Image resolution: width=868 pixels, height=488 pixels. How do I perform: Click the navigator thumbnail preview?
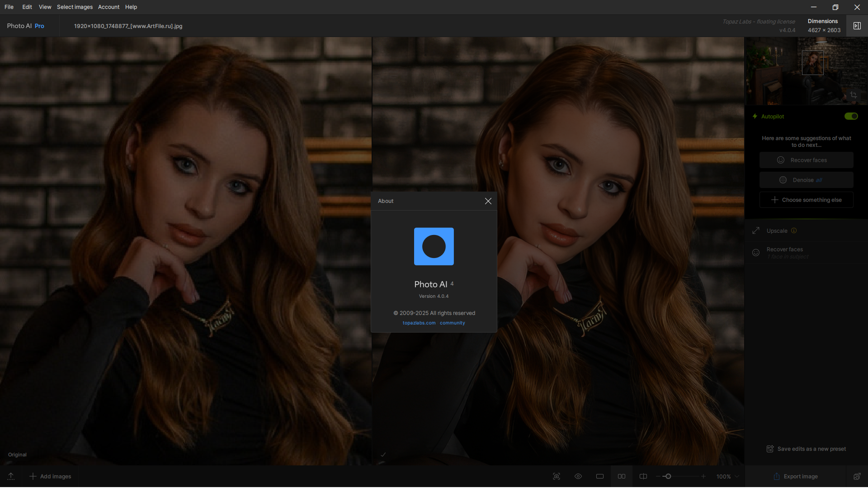[806, 71]
